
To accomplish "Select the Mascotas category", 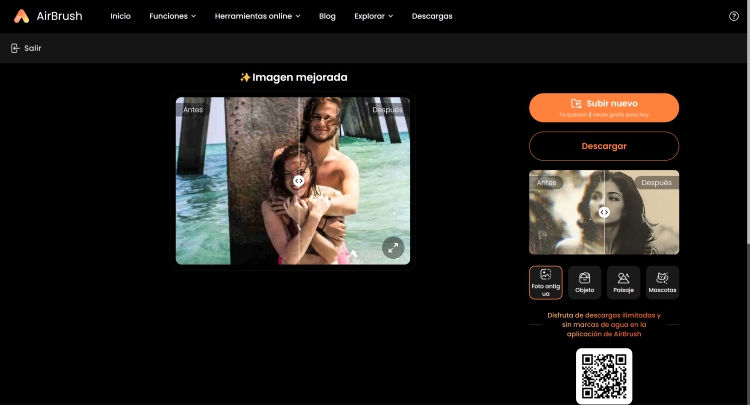I will point(662,283).
